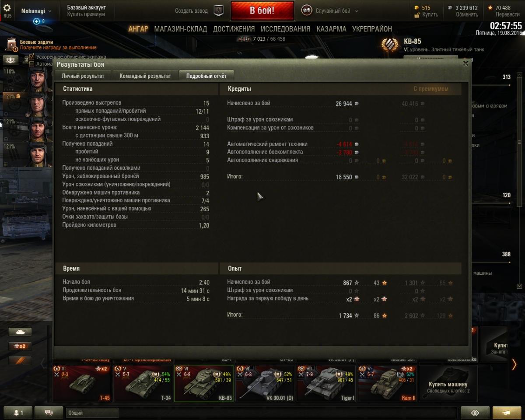The image size is (525, 420).
Task: Toggle the x2 bonus vehicle filter
Action: coord(20,346)
